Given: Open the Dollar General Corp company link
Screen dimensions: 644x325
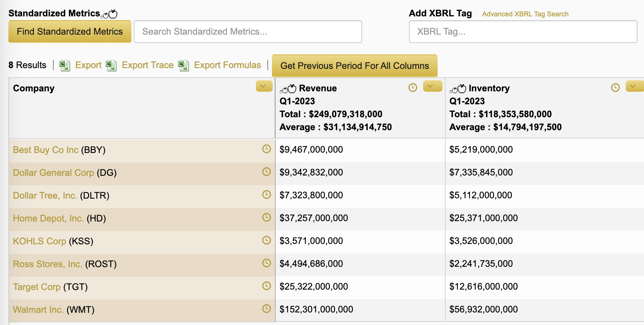Looking at the screenshot, I should coord(53,173).
